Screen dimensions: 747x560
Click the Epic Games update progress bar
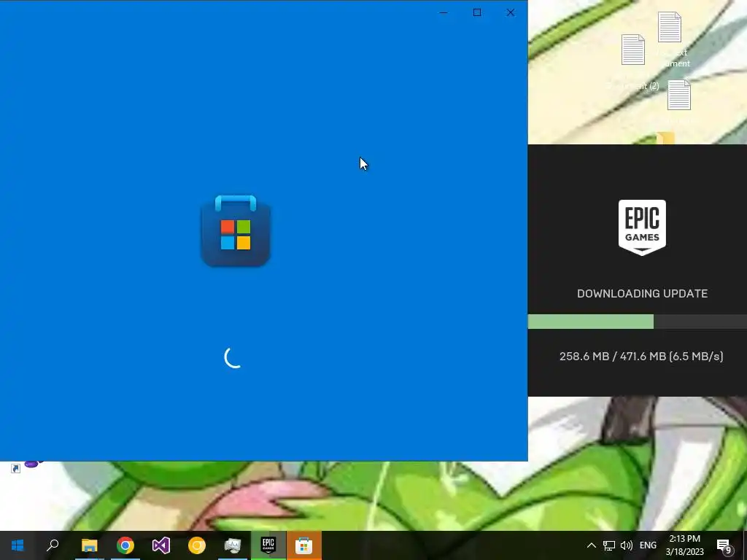[x=638, y=322]
